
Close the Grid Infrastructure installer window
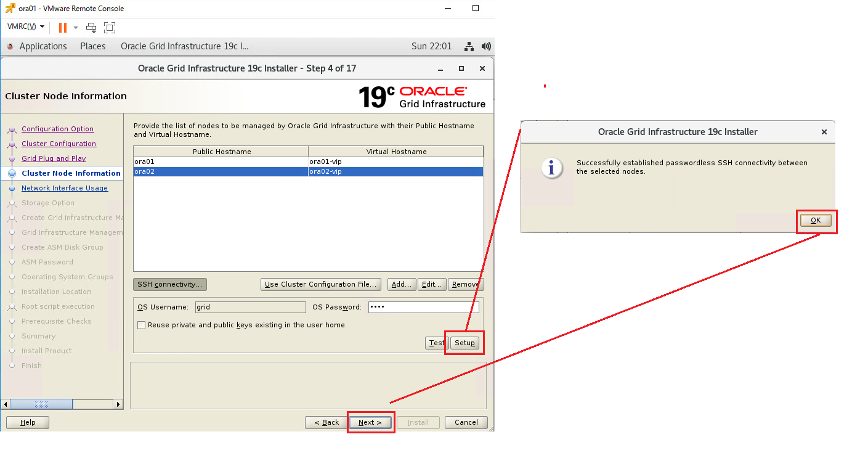pos(482,68)
